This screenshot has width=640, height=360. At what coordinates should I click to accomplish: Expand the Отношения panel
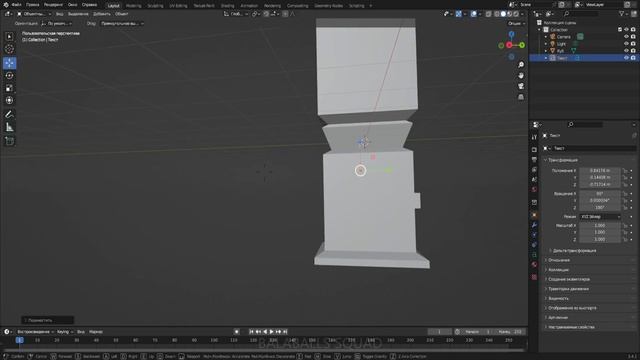click(558, 260)
